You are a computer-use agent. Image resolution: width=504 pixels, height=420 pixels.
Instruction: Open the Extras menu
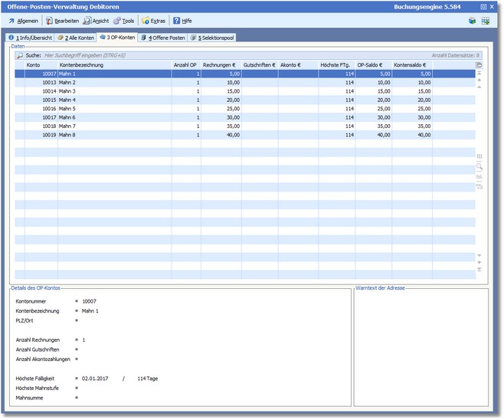pos(153,21)
